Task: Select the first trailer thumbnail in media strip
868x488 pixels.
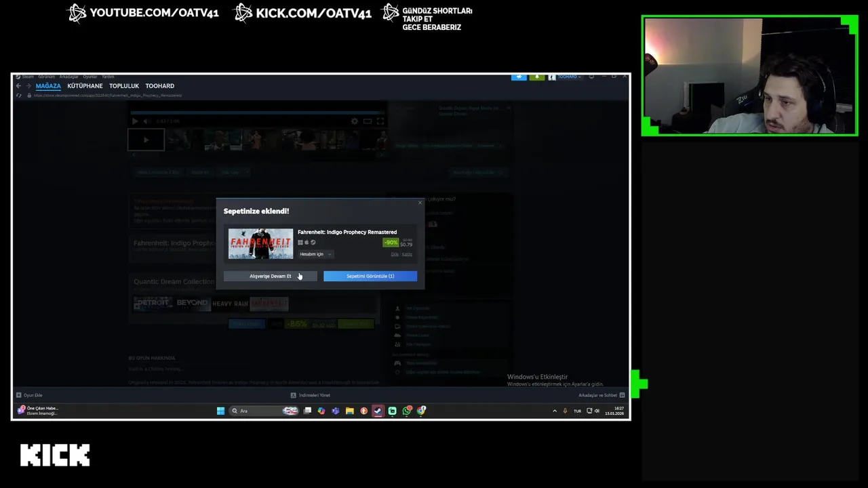Action: coord(146,140)
